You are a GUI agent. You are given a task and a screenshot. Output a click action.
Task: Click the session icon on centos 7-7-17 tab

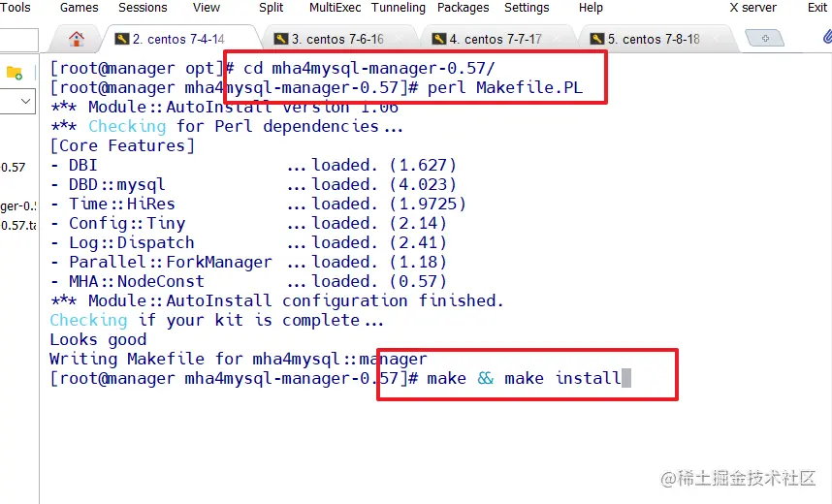(439, 39)
